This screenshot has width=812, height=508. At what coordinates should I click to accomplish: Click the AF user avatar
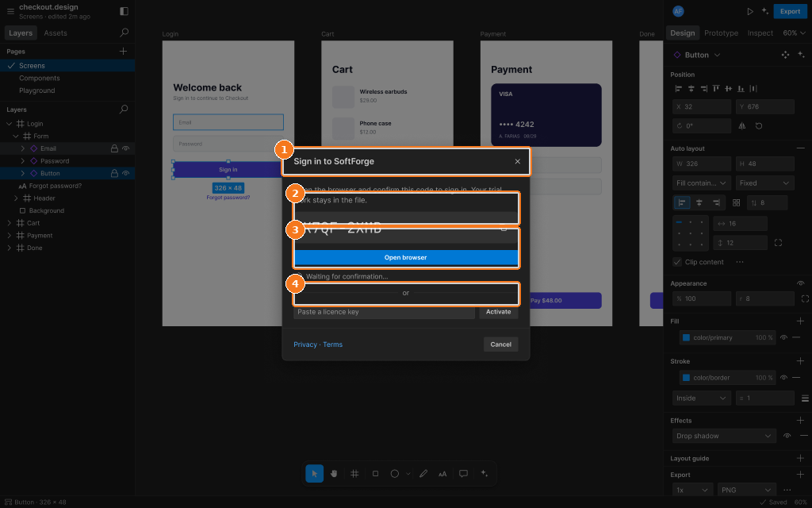[678, 11]
